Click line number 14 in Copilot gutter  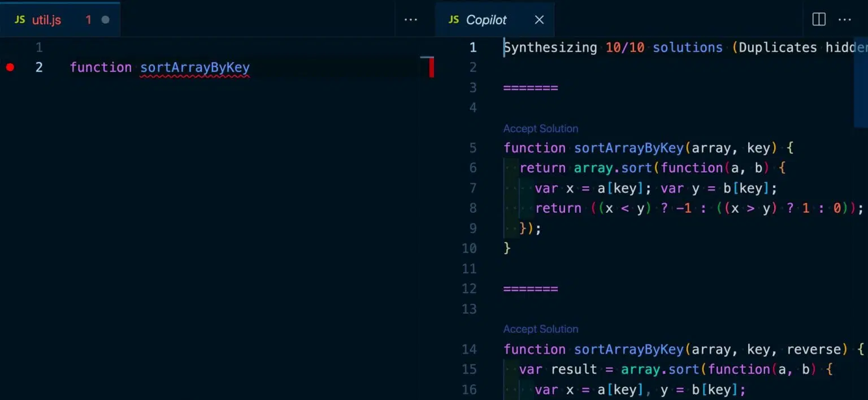click(469, 349)
